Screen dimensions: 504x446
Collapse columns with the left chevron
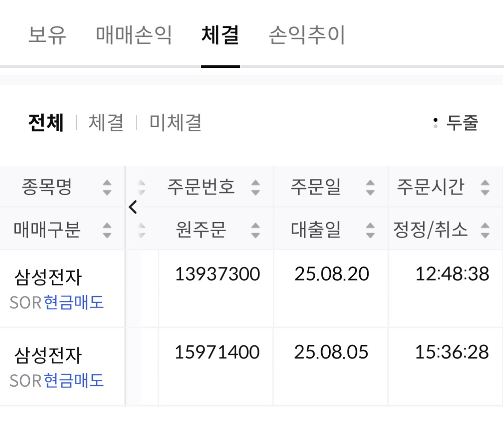(133, 207)
